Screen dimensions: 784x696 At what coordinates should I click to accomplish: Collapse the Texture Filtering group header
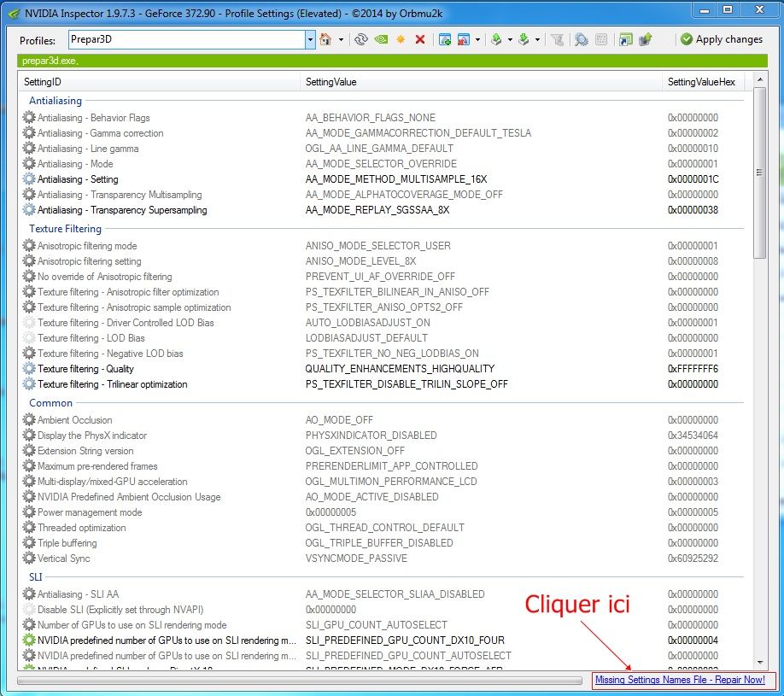tap(65, 229)
